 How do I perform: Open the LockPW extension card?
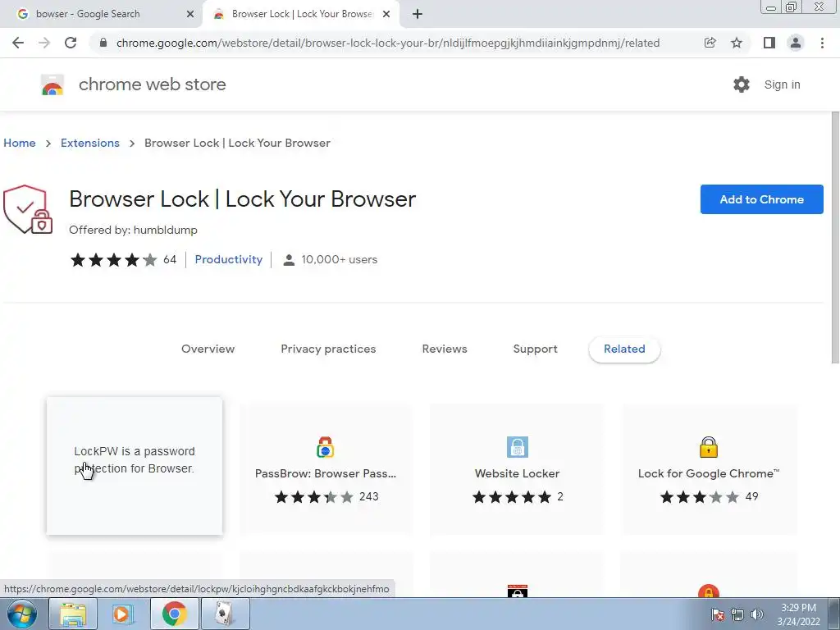[135, 466]
